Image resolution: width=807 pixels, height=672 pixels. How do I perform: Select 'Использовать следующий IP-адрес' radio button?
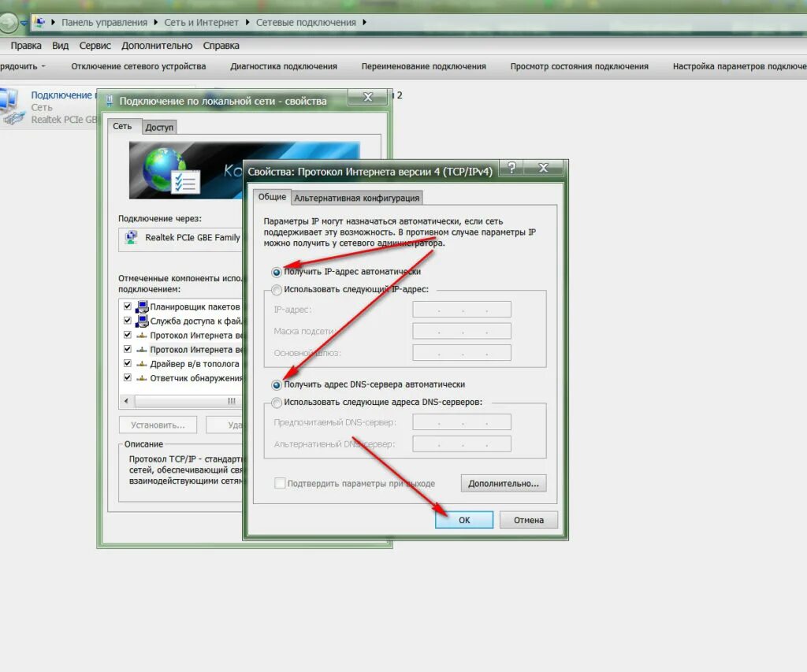click(277, 290)
